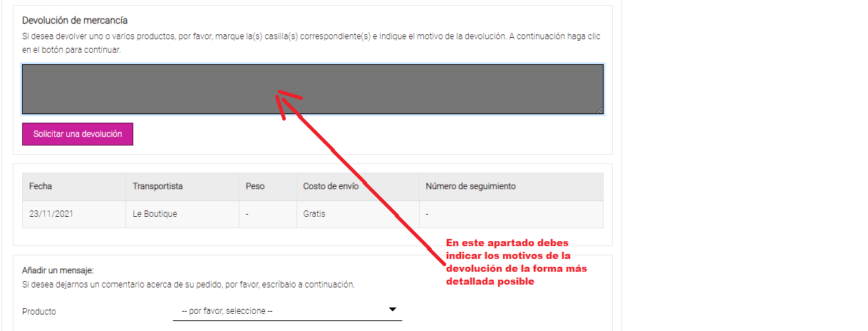Screen dimensions: 868x331
Task: Click the red arrow head in the text area
Action: tap(283, 96)
